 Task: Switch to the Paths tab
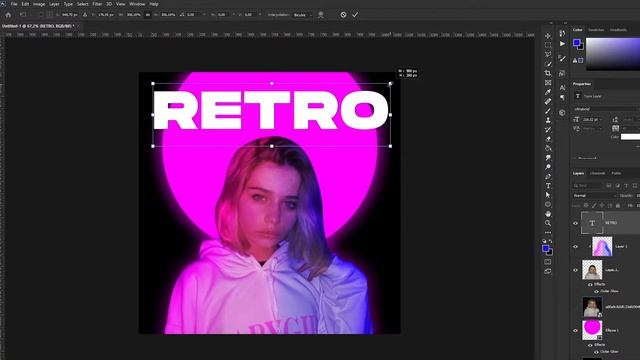pyautogui.click(x=616, y=173)
